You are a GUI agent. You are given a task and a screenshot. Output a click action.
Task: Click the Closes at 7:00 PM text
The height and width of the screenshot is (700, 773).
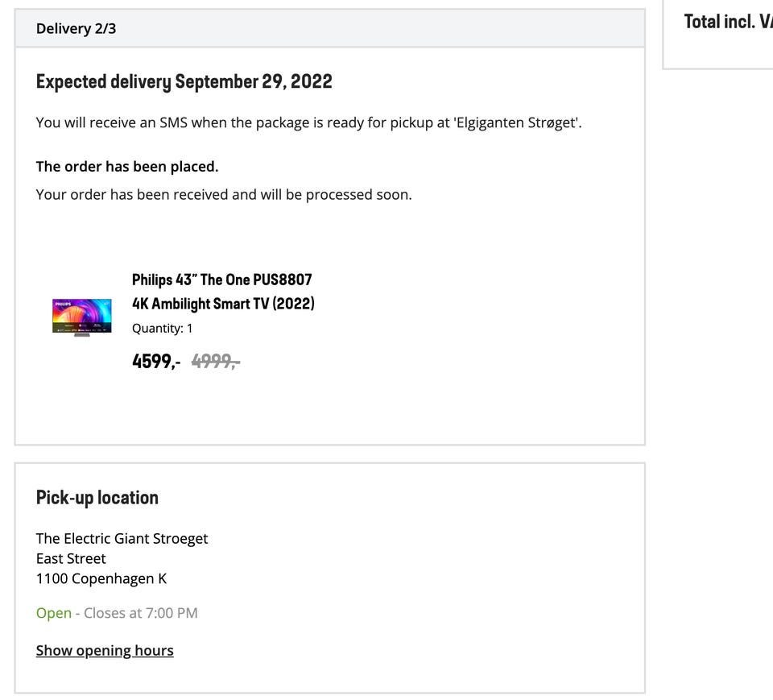tap(141, 613)
